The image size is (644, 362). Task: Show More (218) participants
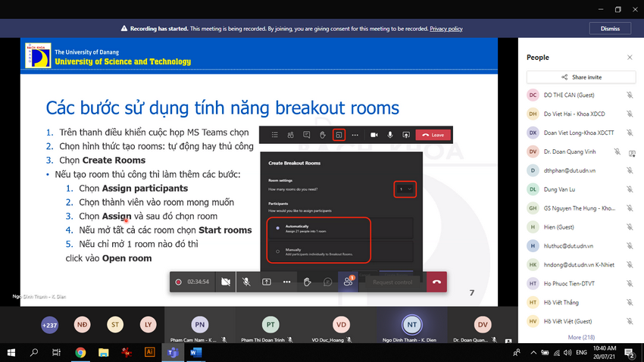[x=581, y=337]
